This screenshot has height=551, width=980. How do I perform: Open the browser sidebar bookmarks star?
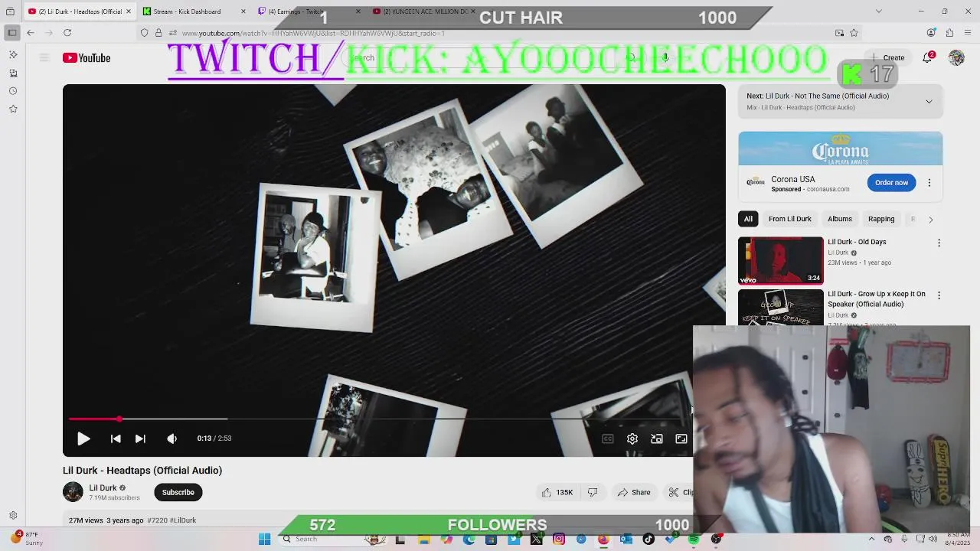13,109
